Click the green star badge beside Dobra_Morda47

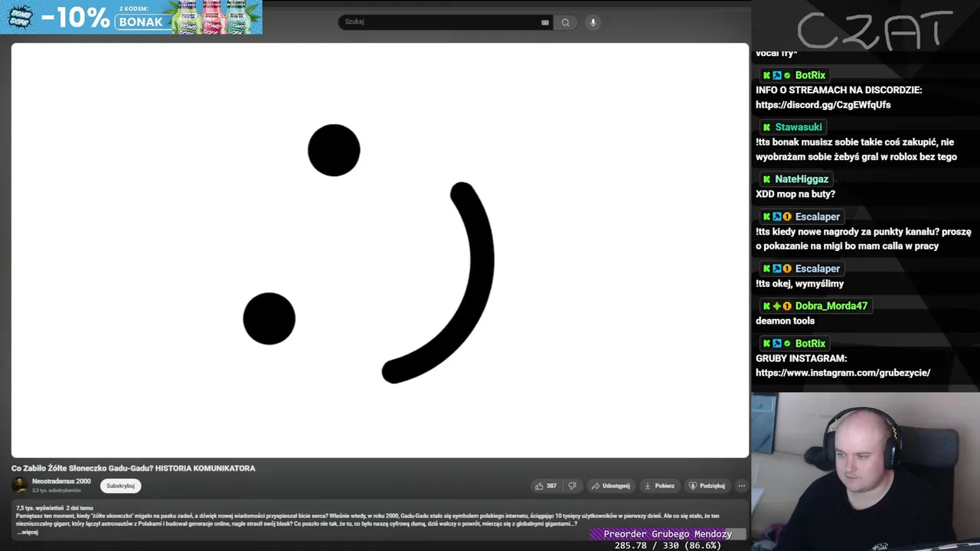pos(776,306)
